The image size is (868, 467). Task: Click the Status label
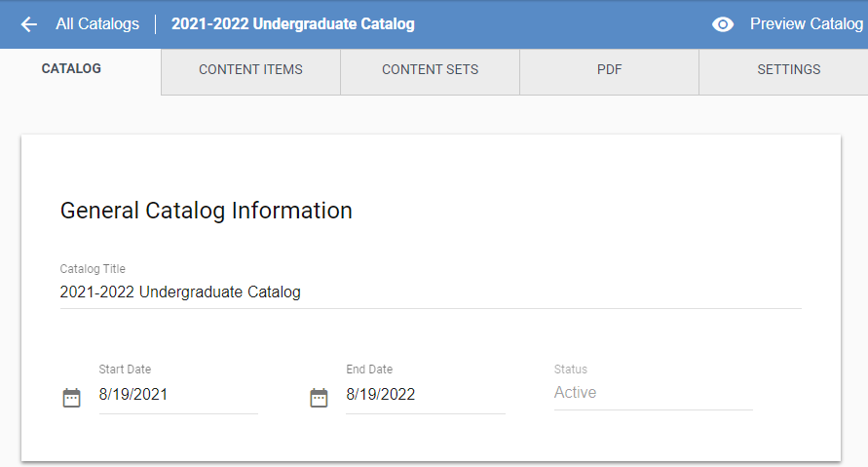coord(571,369)
